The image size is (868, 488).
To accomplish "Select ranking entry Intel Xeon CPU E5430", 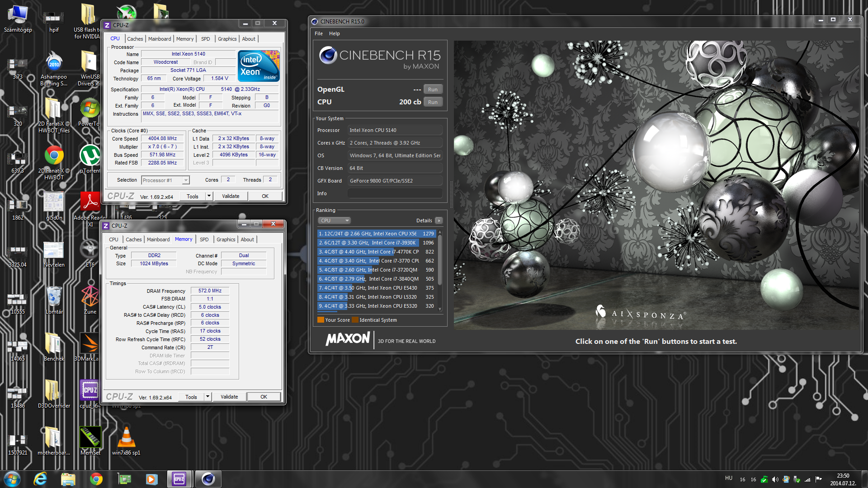I will 377,288.
